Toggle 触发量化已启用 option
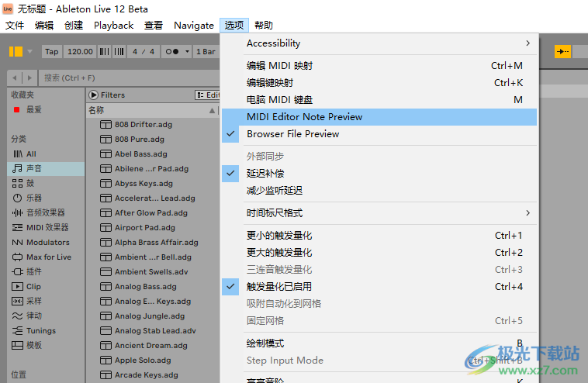Image resolution: width=588 pixels, height=383 pixels. (379, 287)
